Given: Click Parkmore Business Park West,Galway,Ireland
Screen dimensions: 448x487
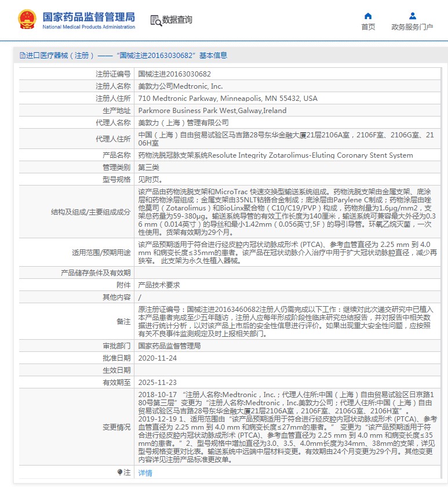Looking at the screenshot, I should pyautogui.click(x=212, y=111).
